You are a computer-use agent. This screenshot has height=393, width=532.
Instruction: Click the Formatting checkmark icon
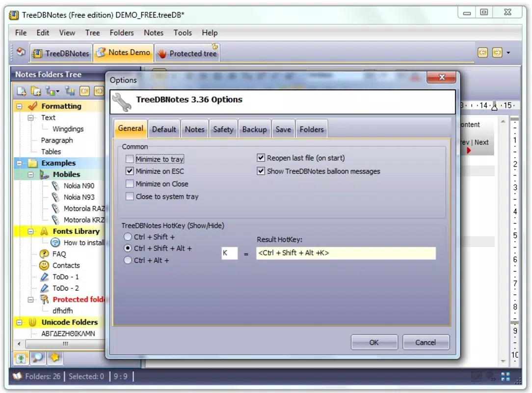pos(32,106)
